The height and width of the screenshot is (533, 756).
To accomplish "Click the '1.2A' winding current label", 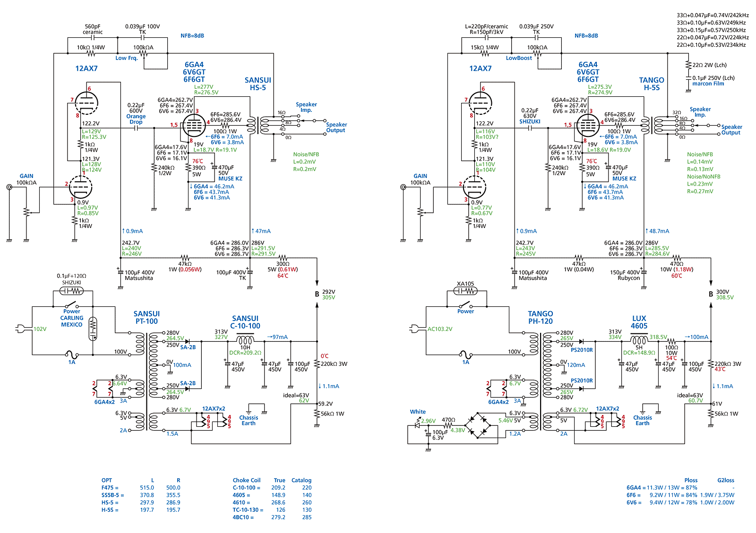I will (x=515, y=434).
